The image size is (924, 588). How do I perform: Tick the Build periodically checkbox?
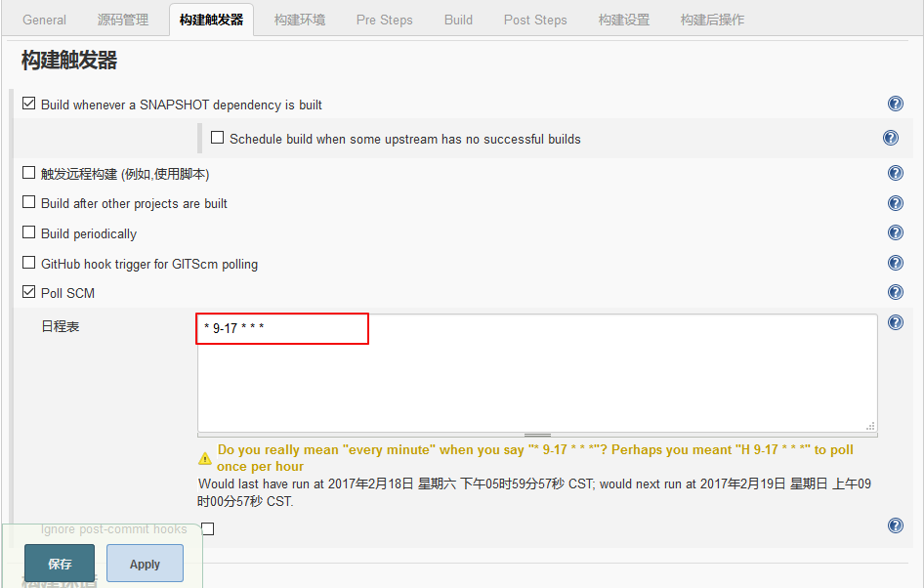28,232
